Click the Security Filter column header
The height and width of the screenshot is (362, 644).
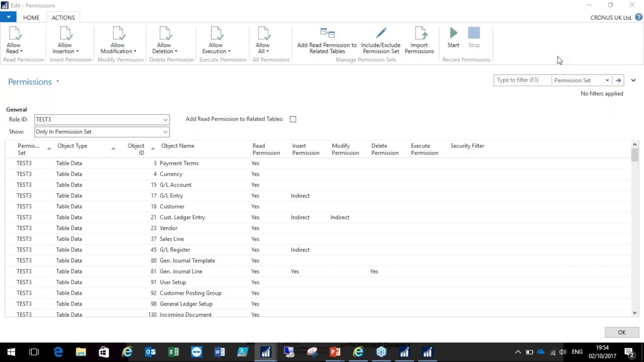pos(467,146)
